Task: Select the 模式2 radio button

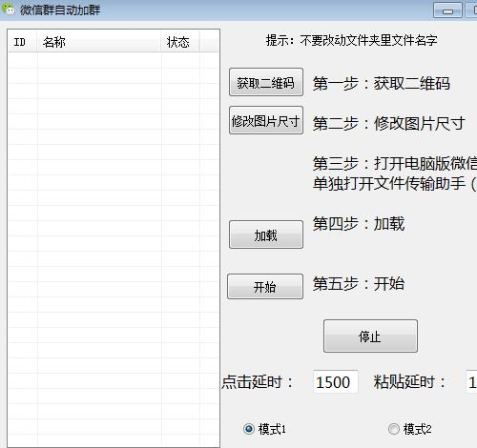Action: [x=393, y=429]
